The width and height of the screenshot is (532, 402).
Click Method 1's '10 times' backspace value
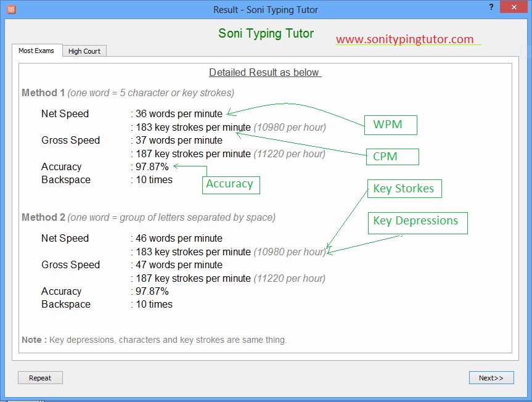(154, 179)
